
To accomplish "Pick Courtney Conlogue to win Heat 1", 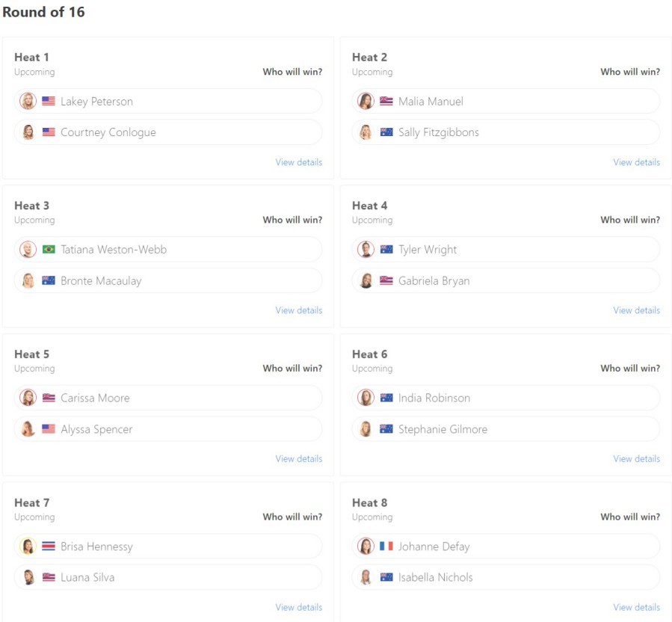I will [x=168, y=132].
